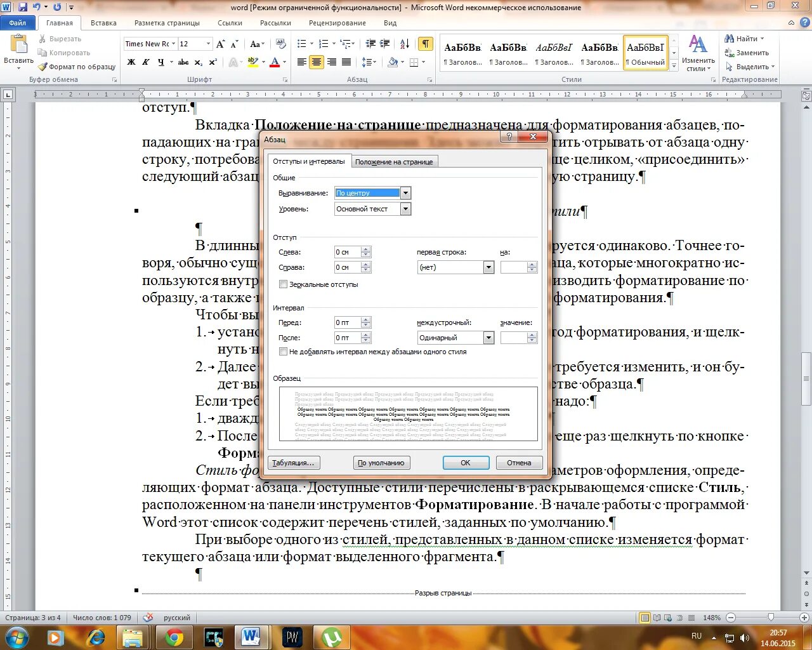
Task: Clear formatting icon in Font group
Action: pyautogui.click(x=281, y=44)
